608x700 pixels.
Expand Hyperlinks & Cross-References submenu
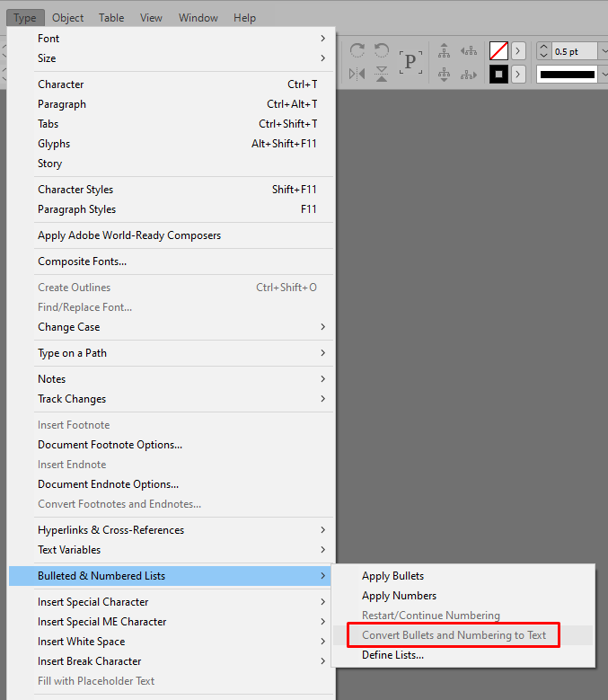click(x=172, y=530)
